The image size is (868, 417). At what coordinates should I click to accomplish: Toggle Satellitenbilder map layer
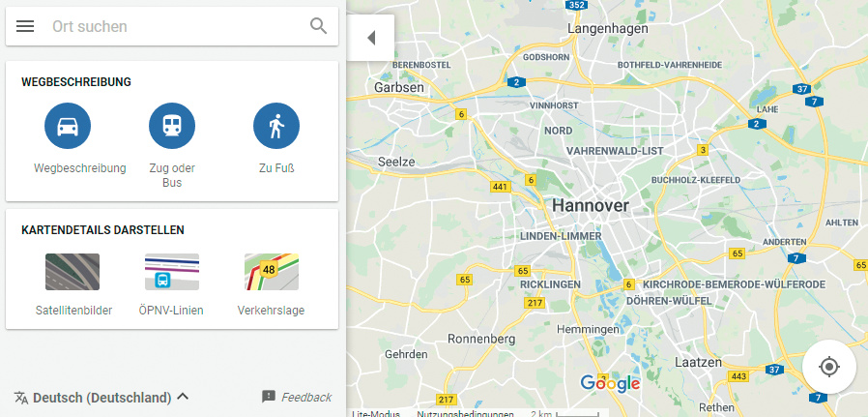point(72,272)
